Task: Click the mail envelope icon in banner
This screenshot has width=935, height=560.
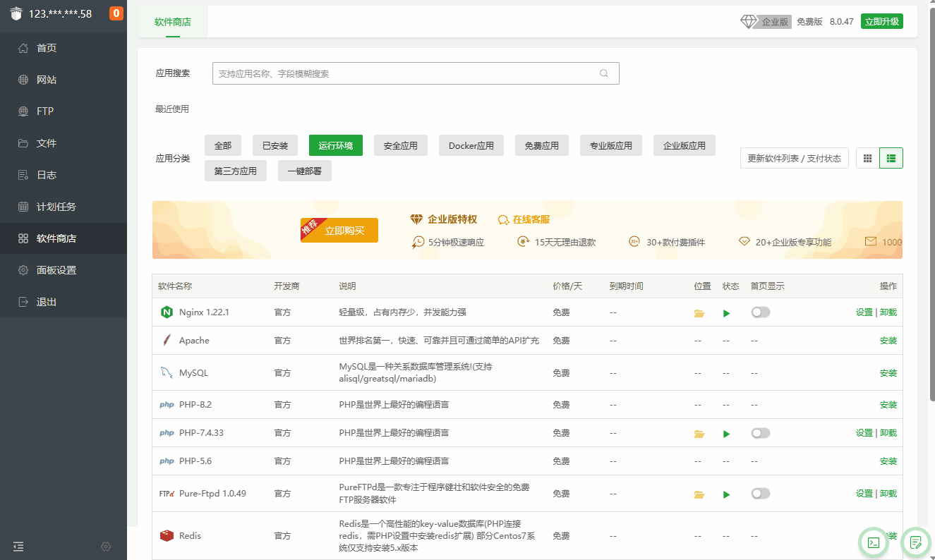Action: [x=871, y=241]
